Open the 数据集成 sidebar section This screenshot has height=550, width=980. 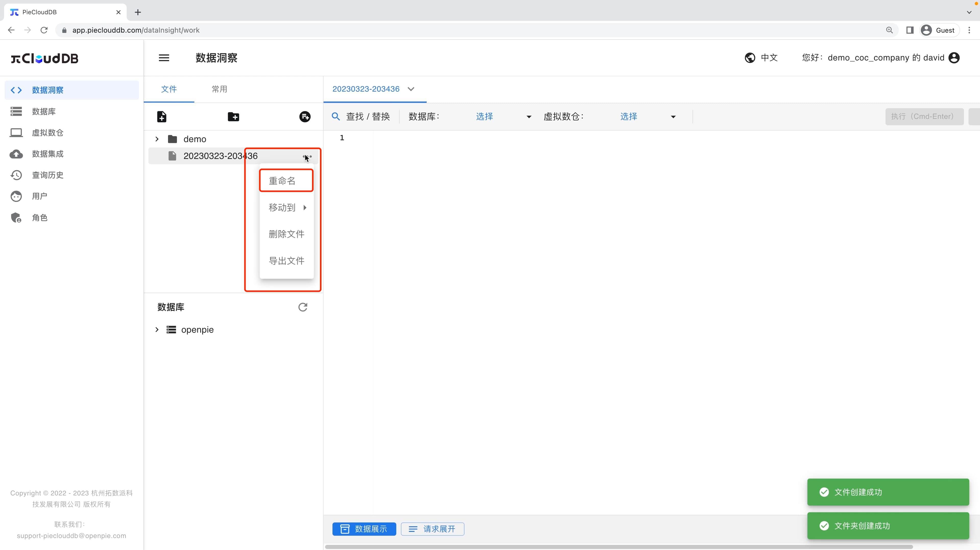pos(48,154)
